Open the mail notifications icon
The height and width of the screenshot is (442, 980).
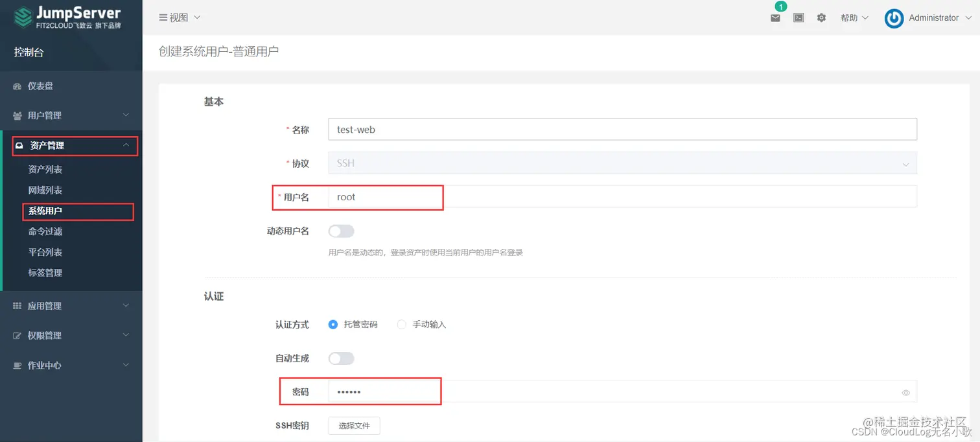(775, 18)
